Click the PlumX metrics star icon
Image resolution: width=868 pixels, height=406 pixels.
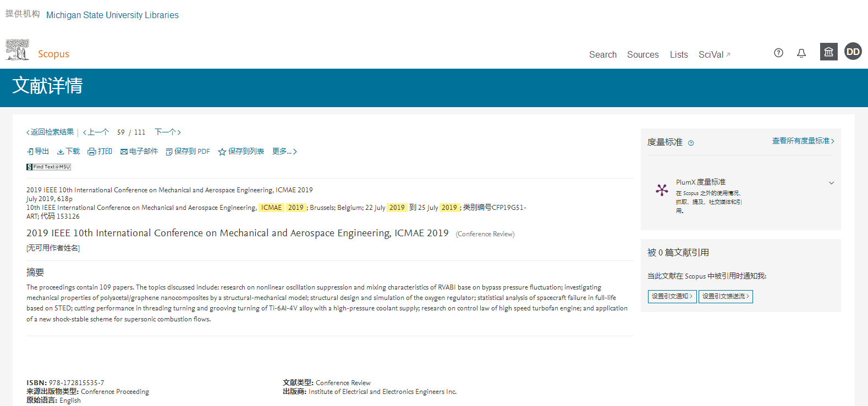pos(662,190)
